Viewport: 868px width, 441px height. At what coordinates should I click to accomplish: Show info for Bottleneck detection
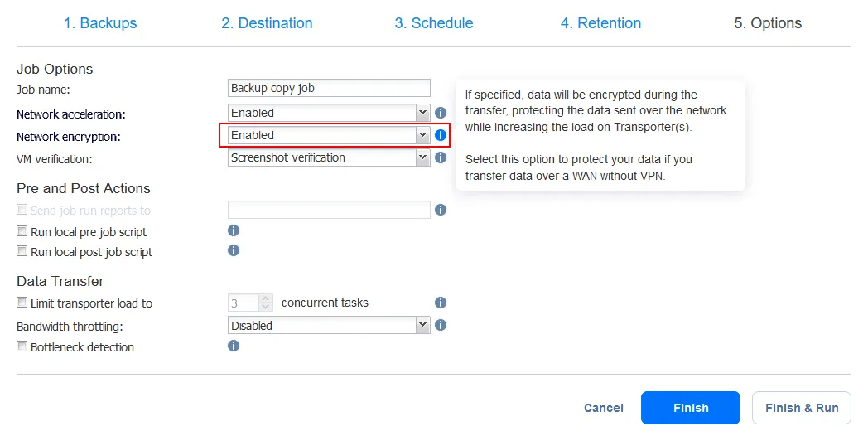(234, 346)
